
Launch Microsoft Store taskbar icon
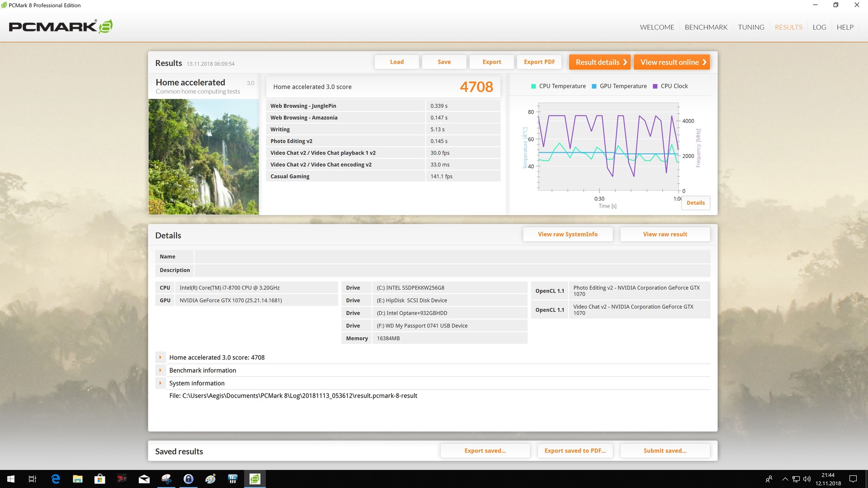point(99,479)
